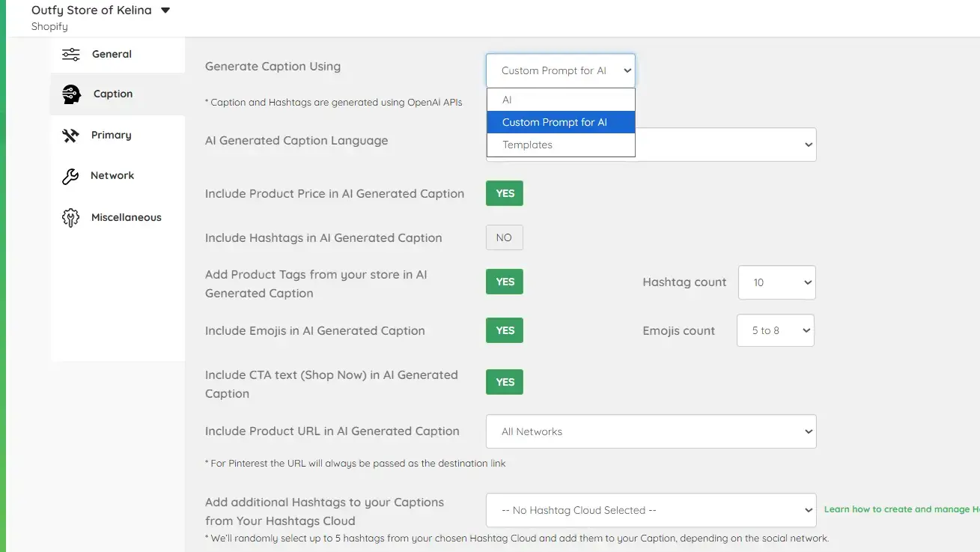Click the Emojis count label

coord(678,331)
